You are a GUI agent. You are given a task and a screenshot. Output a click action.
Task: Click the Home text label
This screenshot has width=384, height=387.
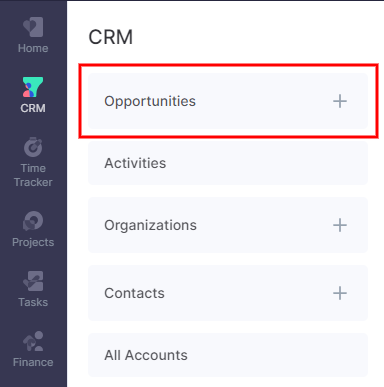click(x=33, y=48)
